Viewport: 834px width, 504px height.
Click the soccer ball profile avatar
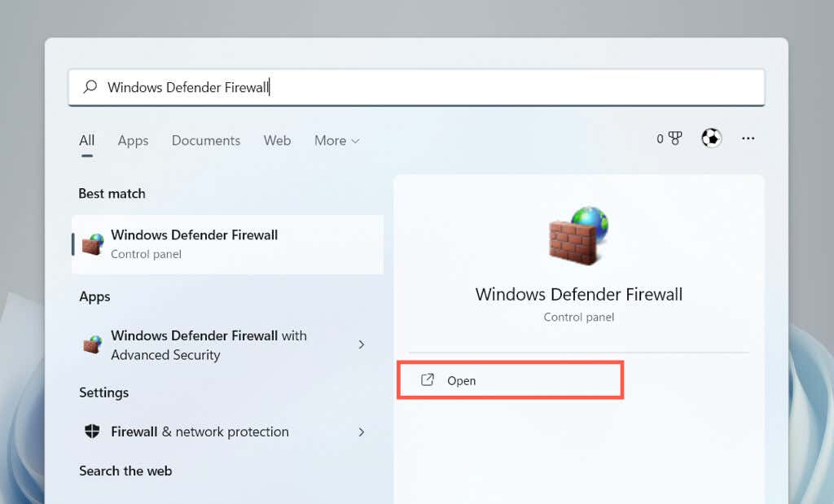pyautogui.click(x=711, y=138)
